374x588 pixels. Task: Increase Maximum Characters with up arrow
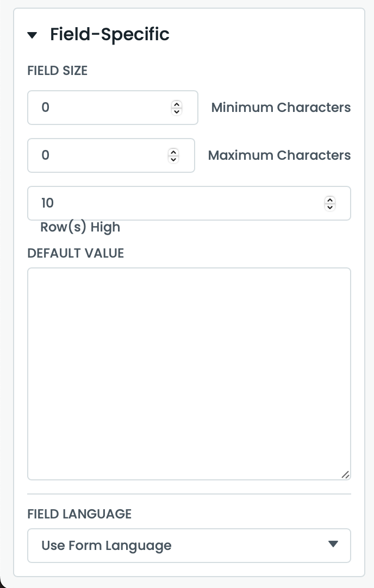pyautogui.click(x=173, y=152)
